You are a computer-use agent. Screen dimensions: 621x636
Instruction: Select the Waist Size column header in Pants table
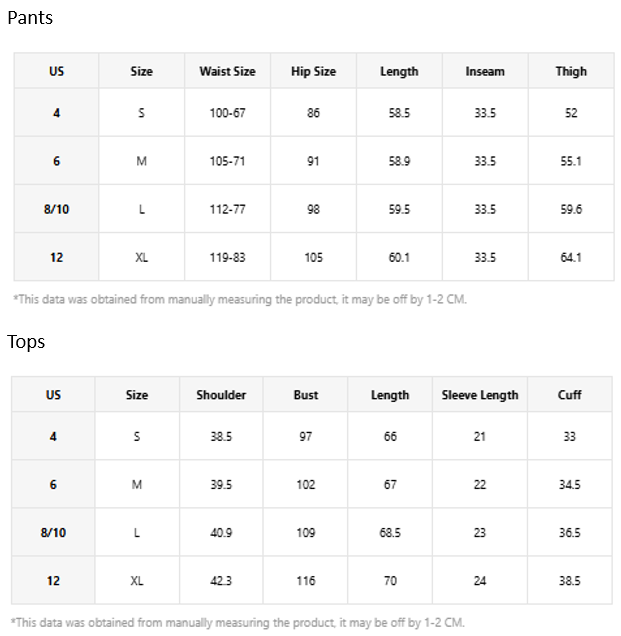(x=227, y=71)
